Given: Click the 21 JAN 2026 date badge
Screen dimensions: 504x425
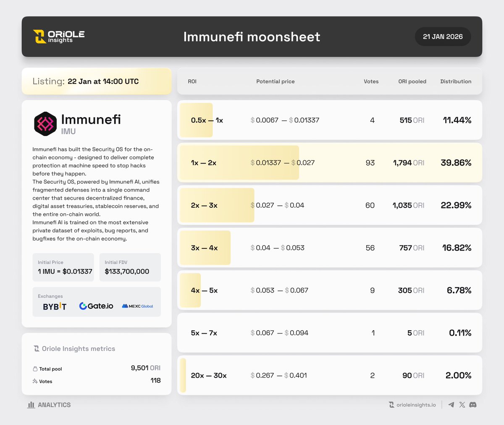Looking at the screenshot, I should (443, 37).
